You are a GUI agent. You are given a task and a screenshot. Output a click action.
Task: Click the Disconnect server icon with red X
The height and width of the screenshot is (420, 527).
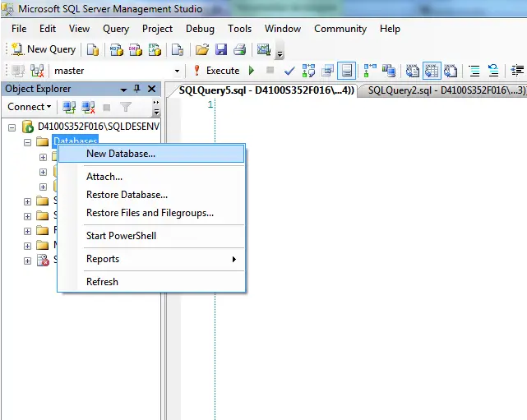tap(88, 107)
